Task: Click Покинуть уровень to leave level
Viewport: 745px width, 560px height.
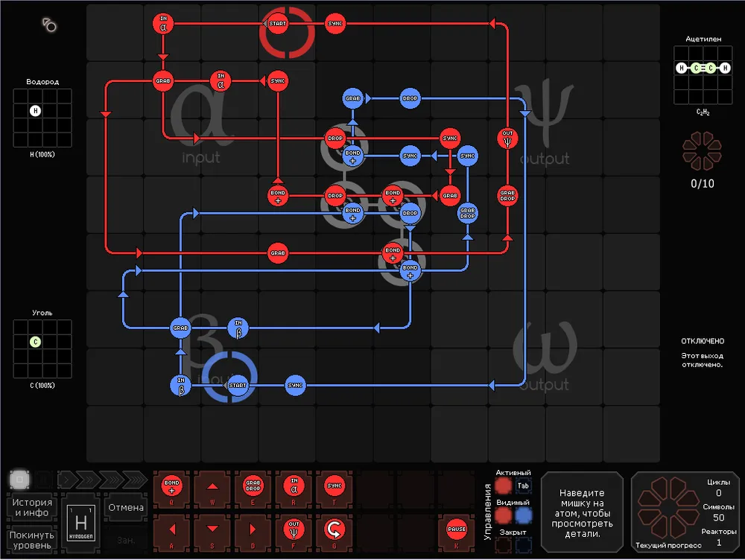Action: point(31,539)
